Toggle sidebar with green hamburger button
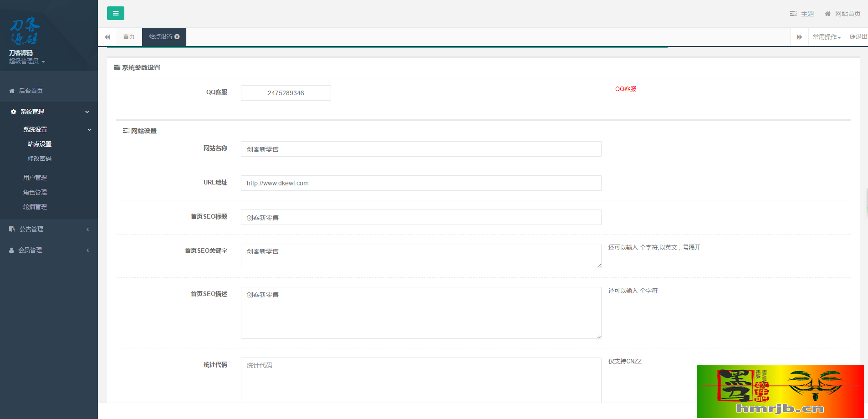Screen dimensions: 868x419 pyautogui.click(x=116, y=13)
